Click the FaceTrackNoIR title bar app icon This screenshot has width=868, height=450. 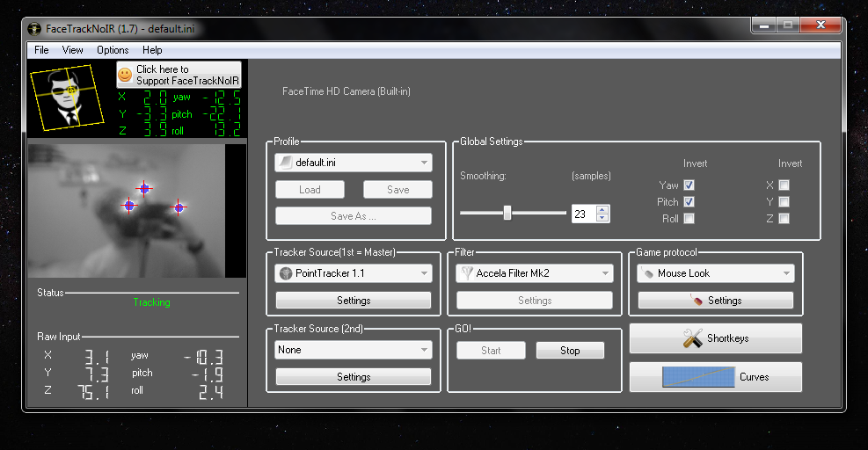point(33,29)
